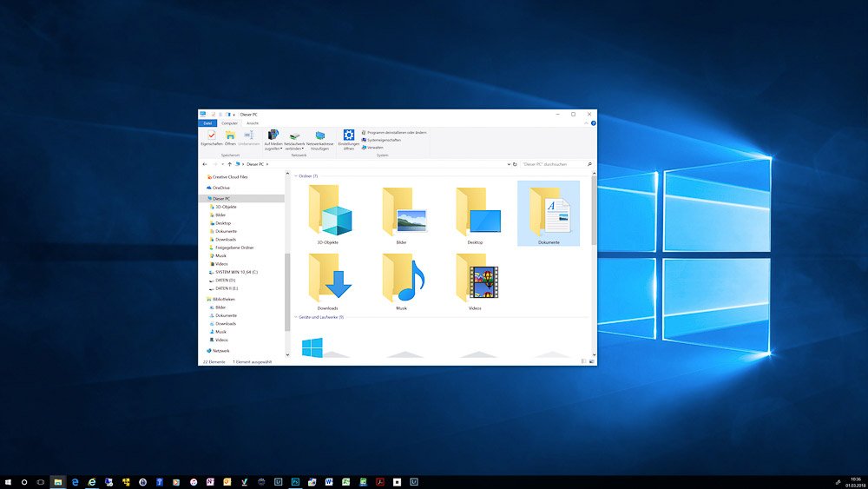868x489 pixels.
Task: Click the refresh button beside address bar
Action: 515,163
